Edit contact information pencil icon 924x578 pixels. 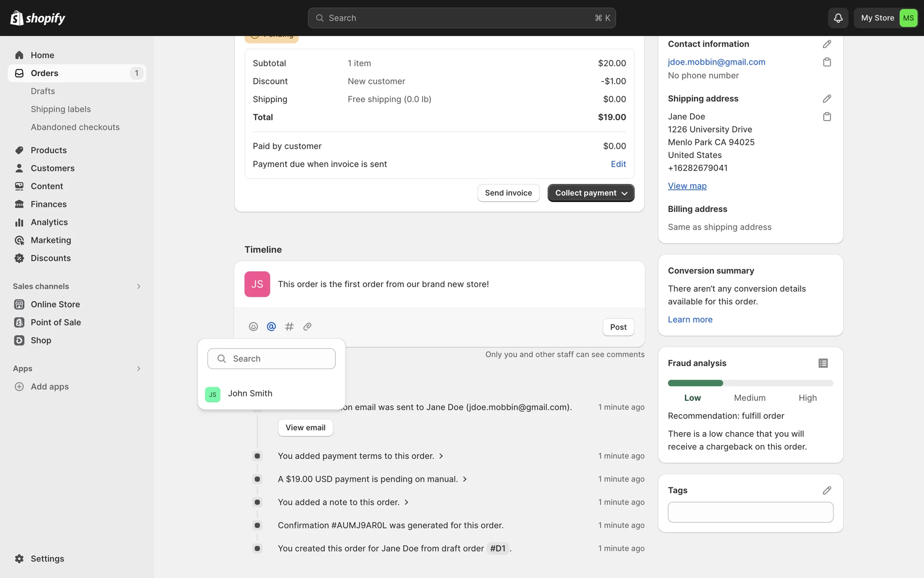(x=827, y=44)
